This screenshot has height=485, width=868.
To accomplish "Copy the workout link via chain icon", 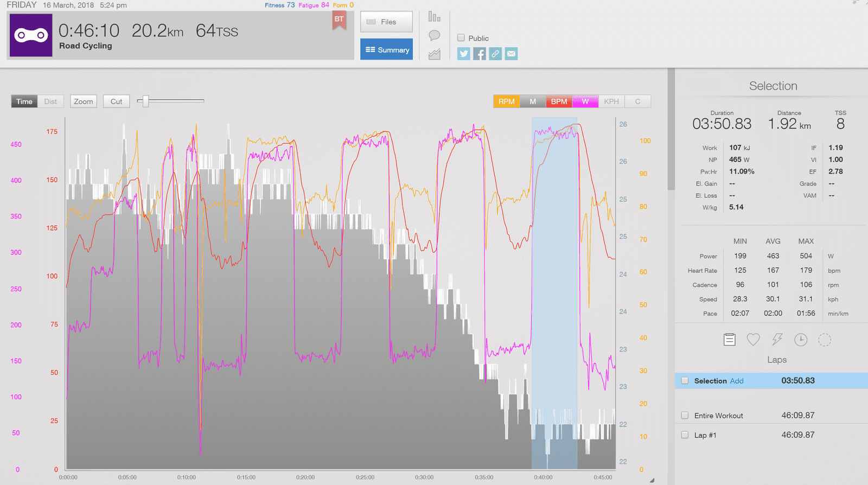I will tap(495, 54).
